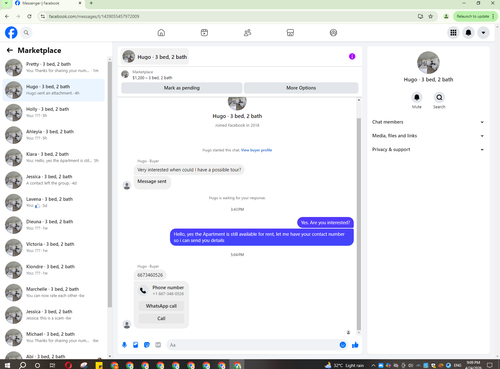The height and width of the screenshot is (369, 500).
Task: Click the Aa message input field
Action: [252, 345]
